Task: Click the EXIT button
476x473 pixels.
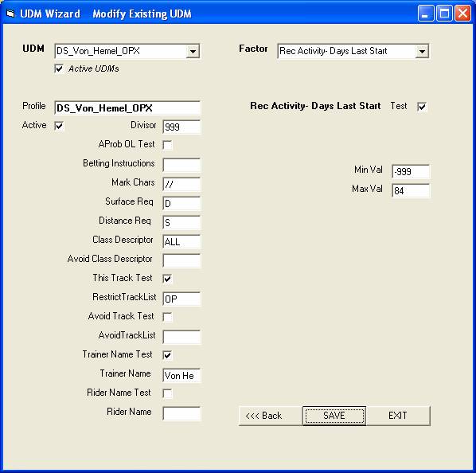Action: point(398,416)
